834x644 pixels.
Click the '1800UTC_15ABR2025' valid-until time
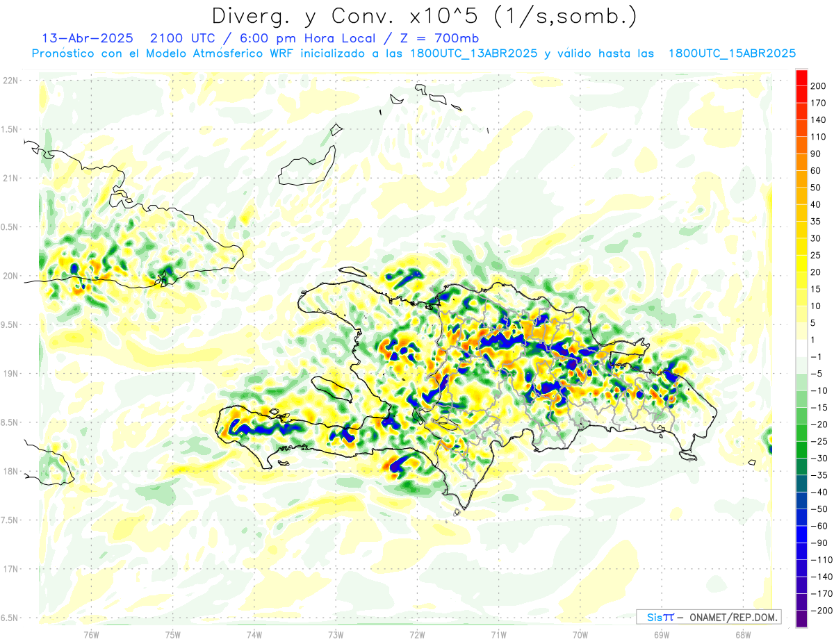point(732,53)
